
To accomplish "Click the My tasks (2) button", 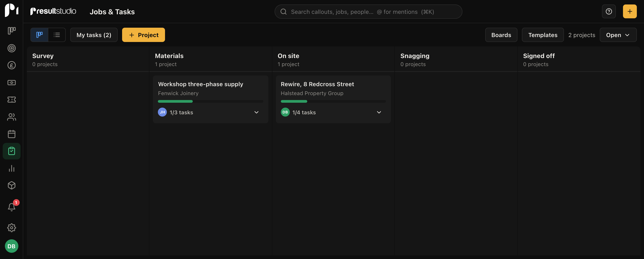I will coord(94,35).
